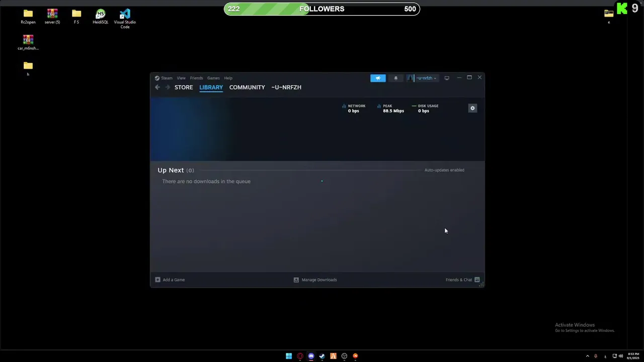Click the Steam announcements megaphone button

click(378, 78)
